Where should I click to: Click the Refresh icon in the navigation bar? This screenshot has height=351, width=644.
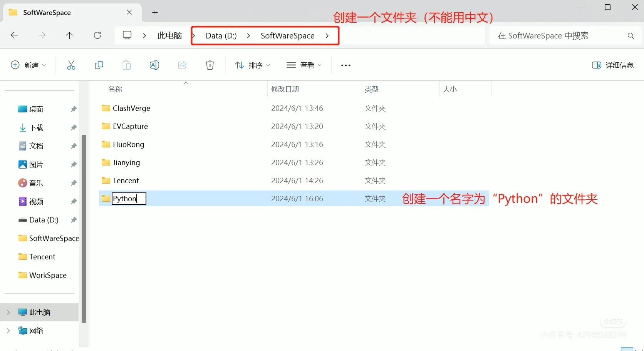pos(97,35)
